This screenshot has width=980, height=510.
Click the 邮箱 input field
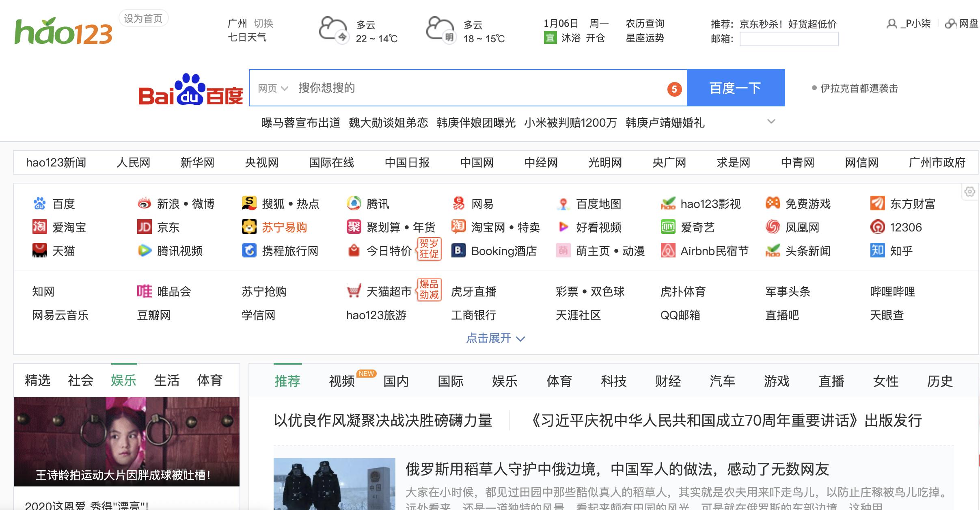click(x=789, y=40)
